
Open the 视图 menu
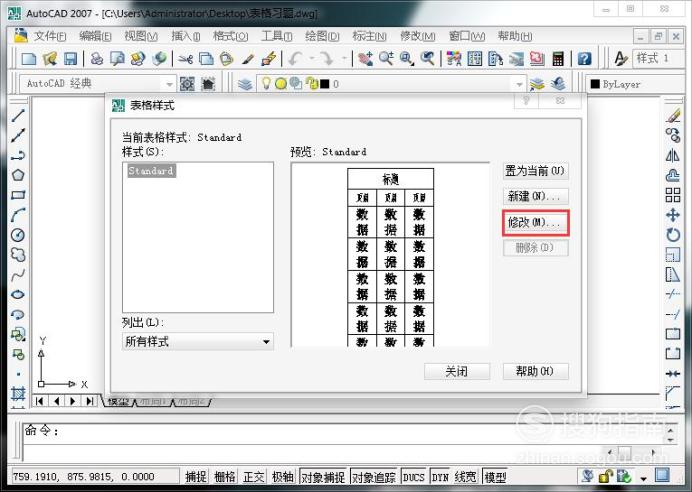click(x=141, y=36)
